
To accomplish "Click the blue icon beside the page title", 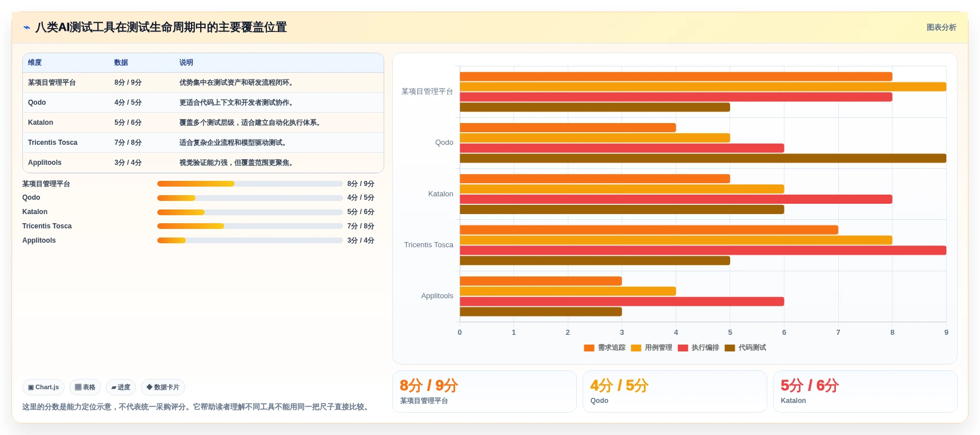I will click(26, 27).
